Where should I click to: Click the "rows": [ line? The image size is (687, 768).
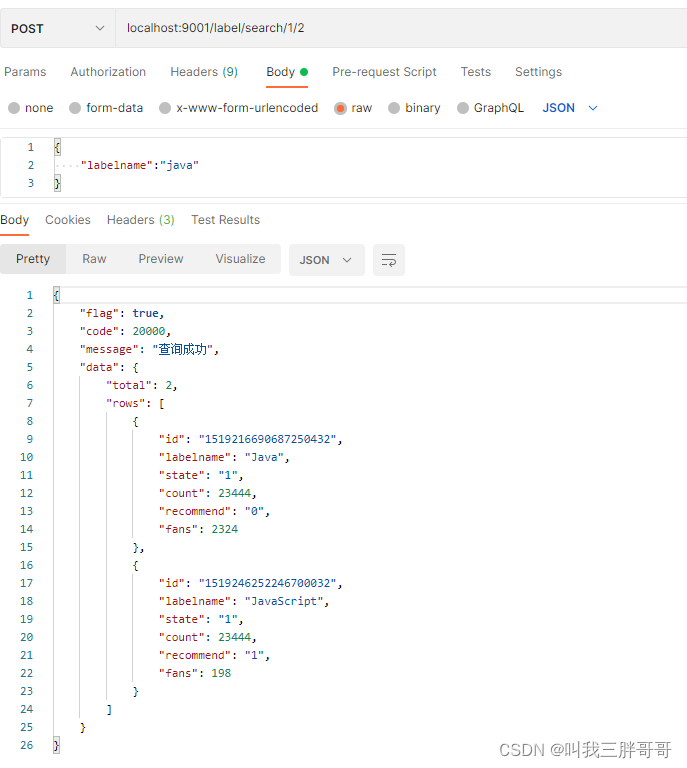click(136, 404)
